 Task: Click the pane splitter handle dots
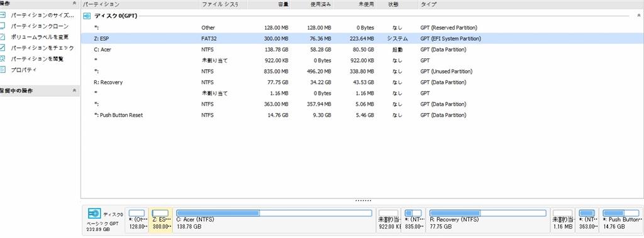click(363, 201)
